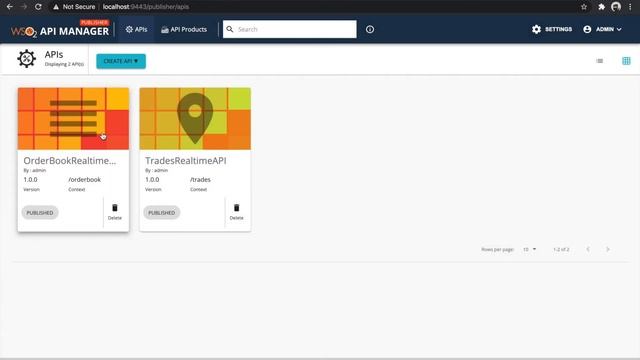640x360 pixels.
Task: Open the OrderBookRealtime API thumbnail
Action: coord(73,118)
